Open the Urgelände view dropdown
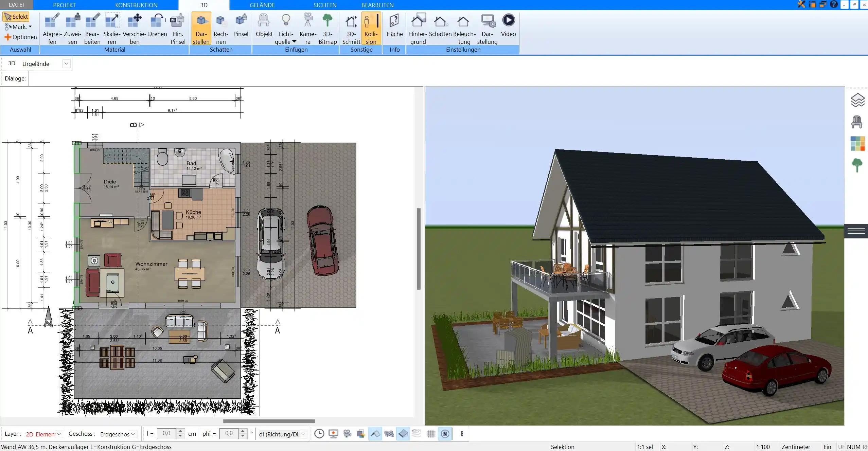This screenshot has height=451, width=868. pos(66,64)
